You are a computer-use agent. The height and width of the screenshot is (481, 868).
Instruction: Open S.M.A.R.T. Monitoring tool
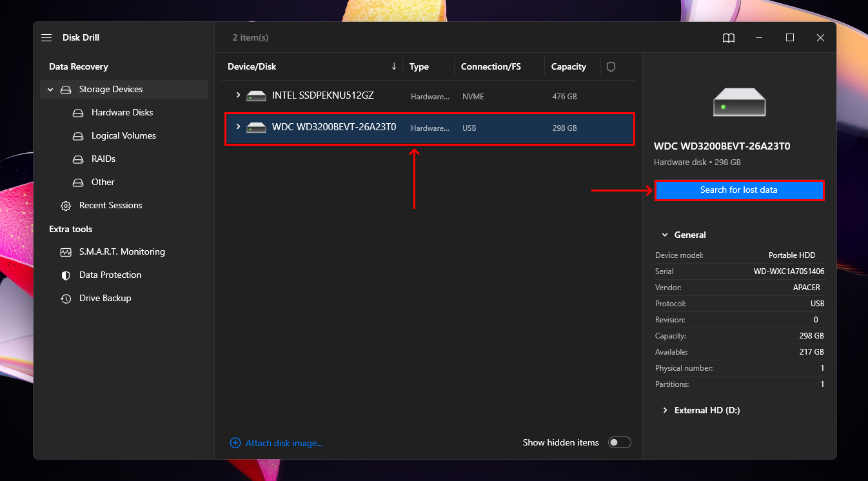click(x=122, y=251)
